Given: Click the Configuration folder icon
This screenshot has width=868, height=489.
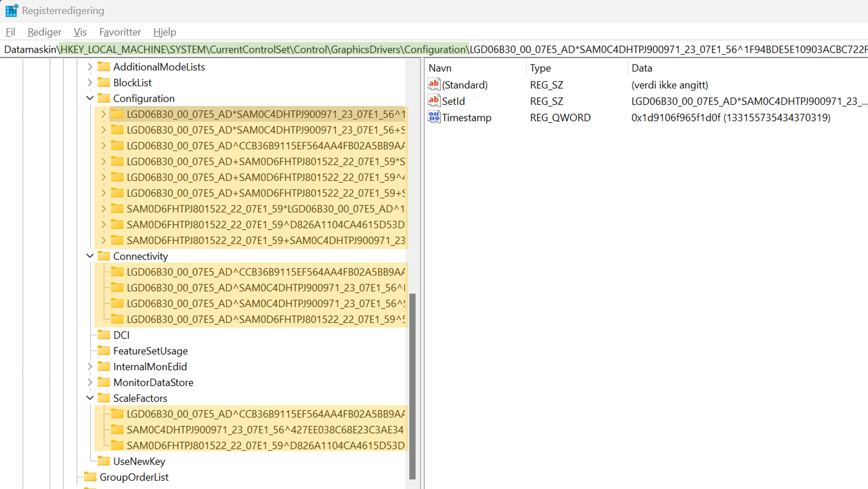Looking at the screenshot, I should 104,98.
